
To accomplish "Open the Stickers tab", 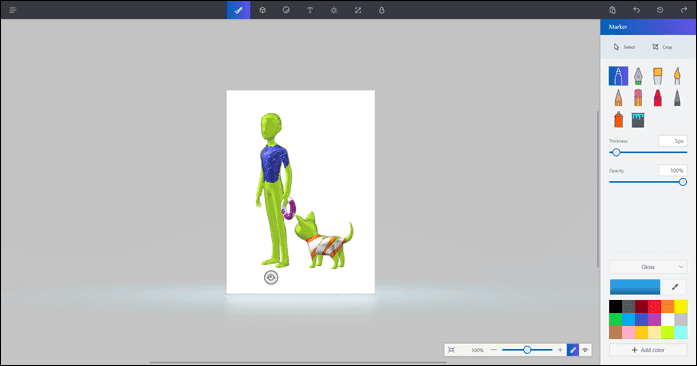I will point(286,10).
